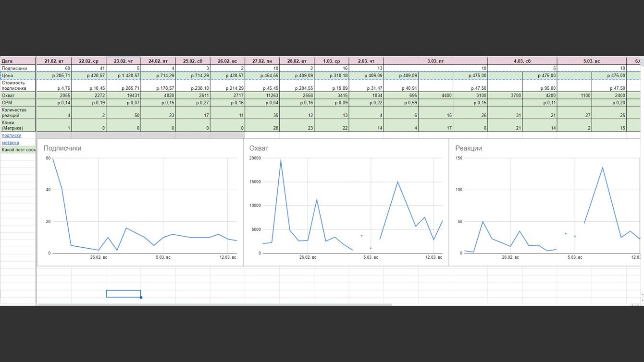Click the 4.03. сб date header
The width and height of the screenshot is (644, 362).
522,61
